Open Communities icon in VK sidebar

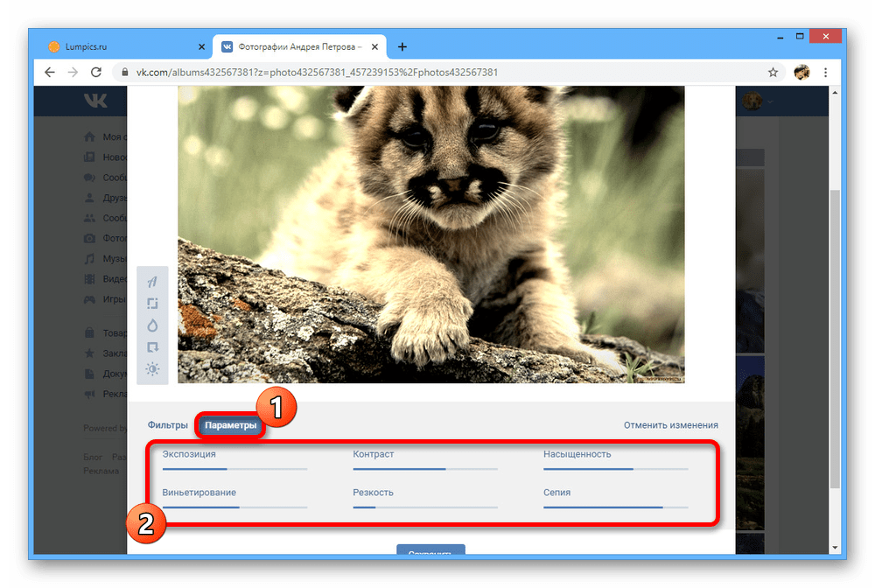[x=89, y=218]
